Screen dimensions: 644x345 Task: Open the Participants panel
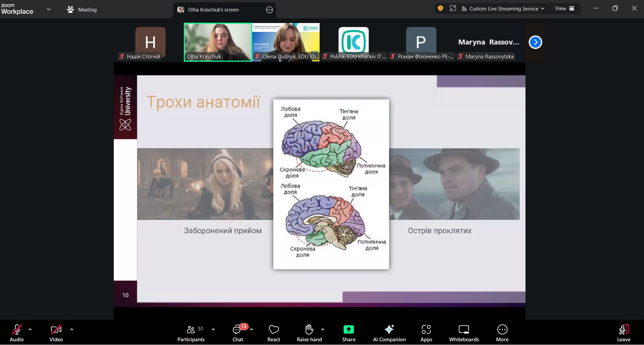(x=191, y=333)
